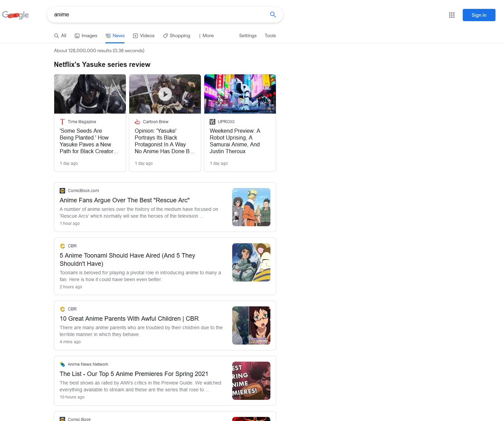Open the Tools filter options
This screenshot has height=421, width=504.
[x=270, y=36]
